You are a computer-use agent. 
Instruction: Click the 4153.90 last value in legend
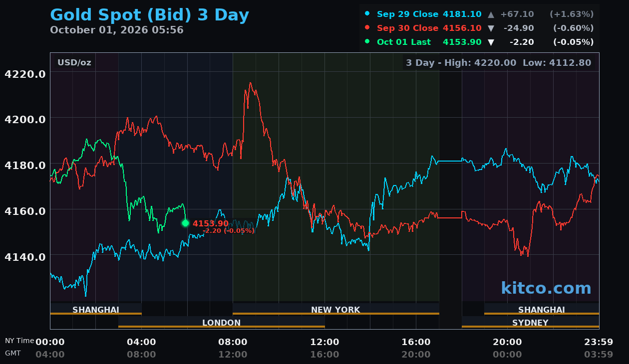[x=462, y=42]
